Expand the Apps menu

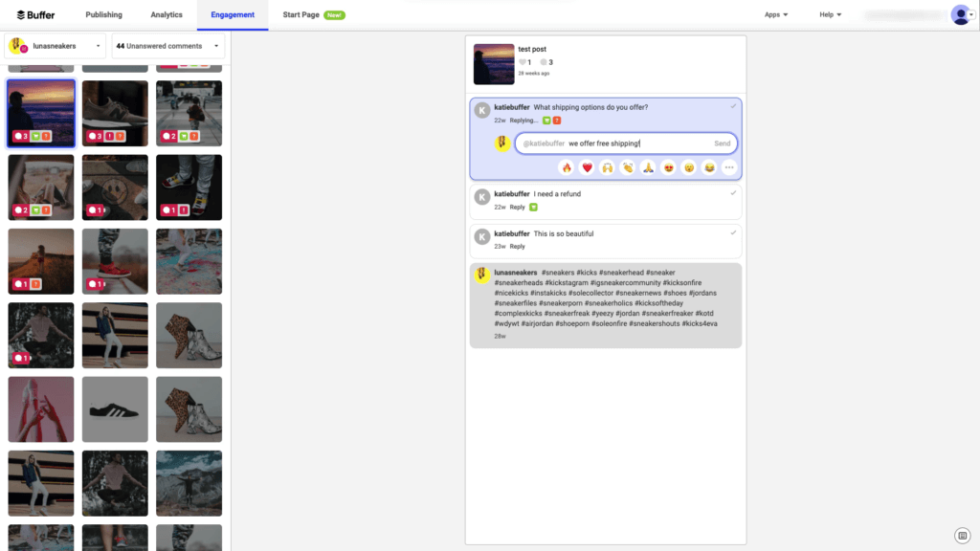click(776, 14)
